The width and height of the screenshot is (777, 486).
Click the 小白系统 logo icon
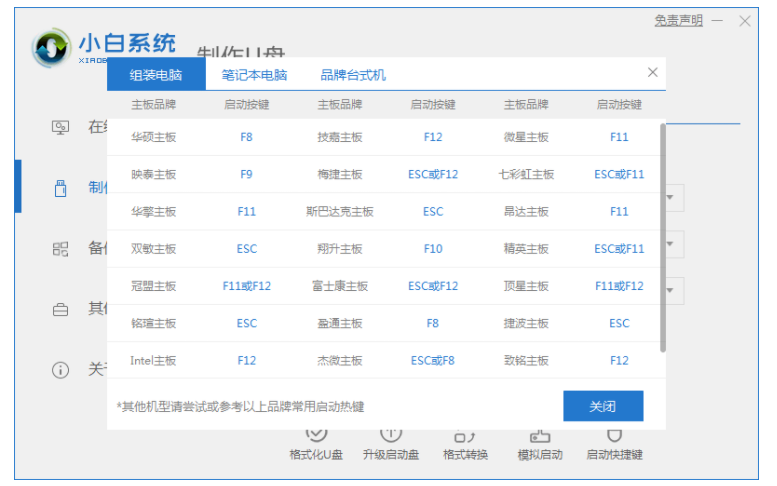[x=50, y=46]
